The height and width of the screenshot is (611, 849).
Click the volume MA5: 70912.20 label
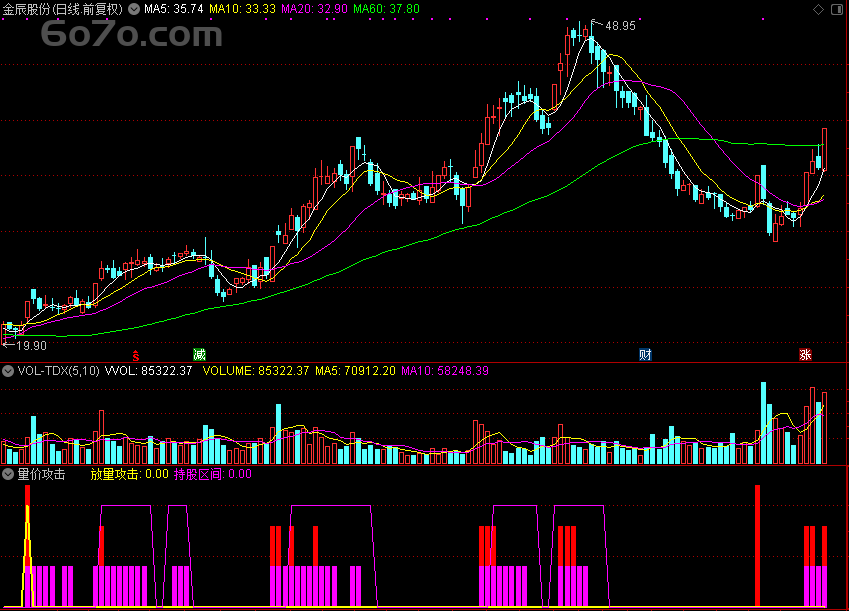click(x=355, y=371)
